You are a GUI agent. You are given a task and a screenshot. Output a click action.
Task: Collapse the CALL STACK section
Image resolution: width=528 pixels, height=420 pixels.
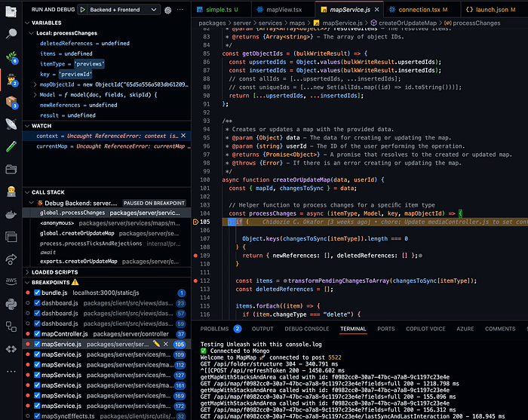[x=27, y=192]
